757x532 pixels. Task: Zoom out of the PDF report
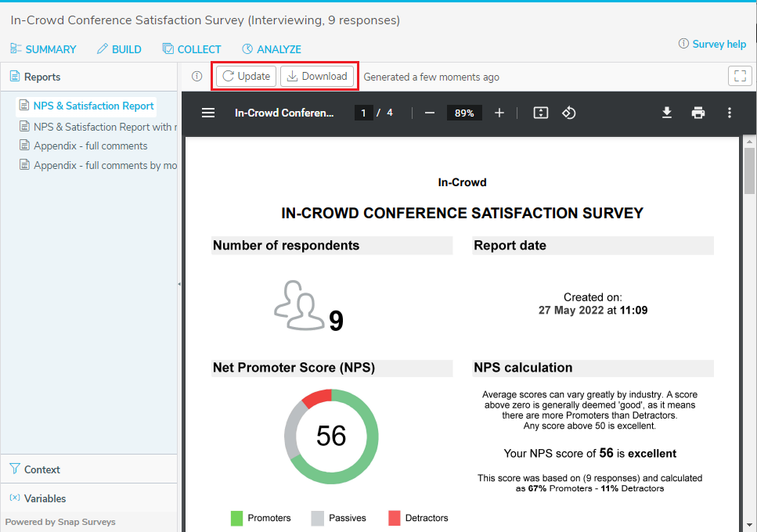point(430,113)
